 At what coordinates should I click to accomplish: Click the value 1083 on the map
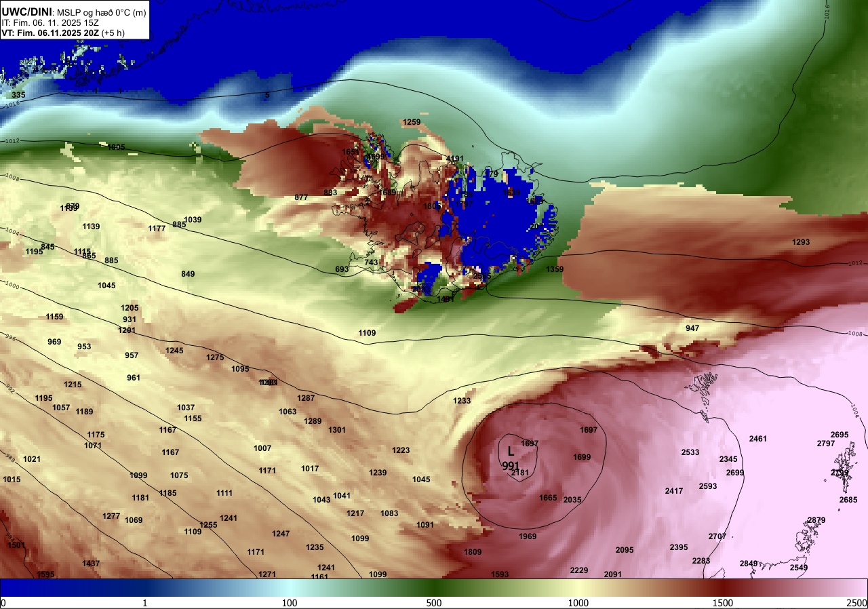click(x=389, y=513)
